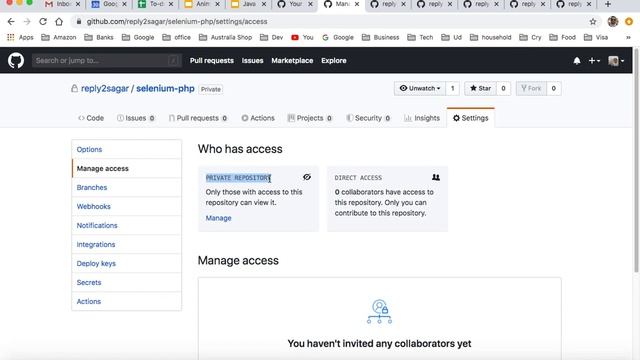Viewport: 640px width, 360px height.
Task: Click the Fork button
Action: (x=531, y=88)
